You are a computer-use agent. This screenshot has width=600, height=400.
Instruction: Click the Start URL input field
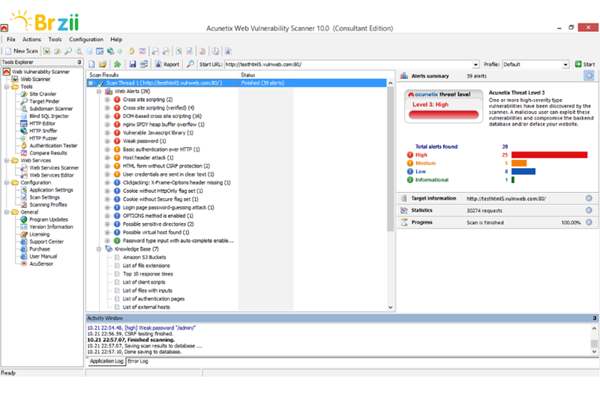click(x=348, y=65)
